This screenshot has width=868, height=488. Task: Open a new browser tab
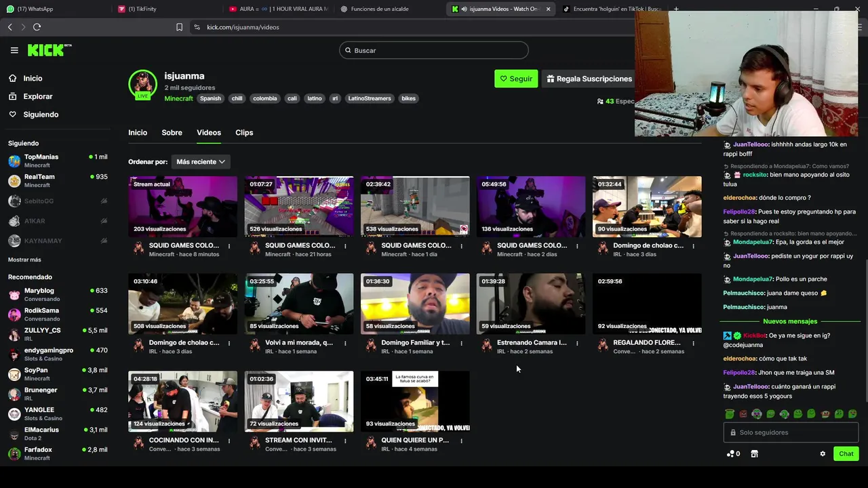[x=676, y=9]
